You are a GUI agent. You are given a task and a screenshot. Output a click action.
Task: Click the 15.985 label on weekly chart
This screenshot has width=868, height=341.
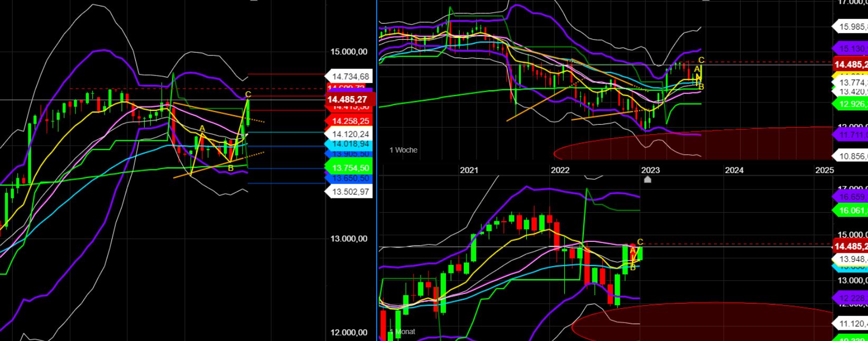point(850,27)
